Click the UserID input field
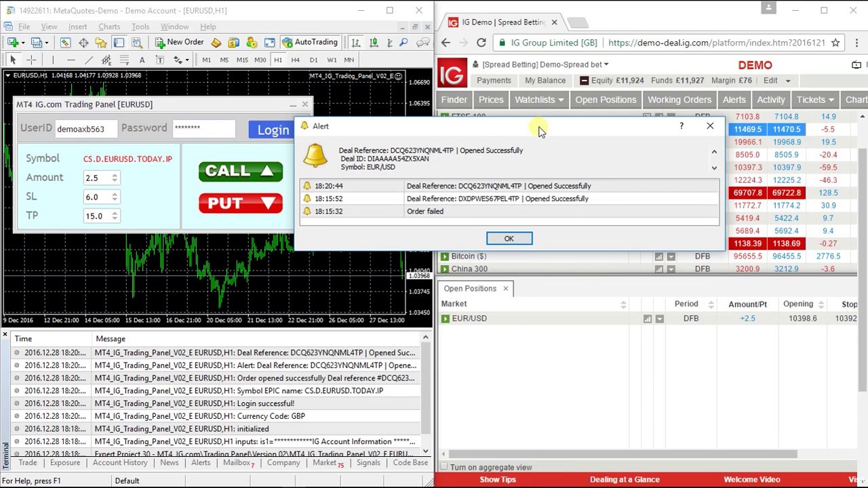 [85, 129]
